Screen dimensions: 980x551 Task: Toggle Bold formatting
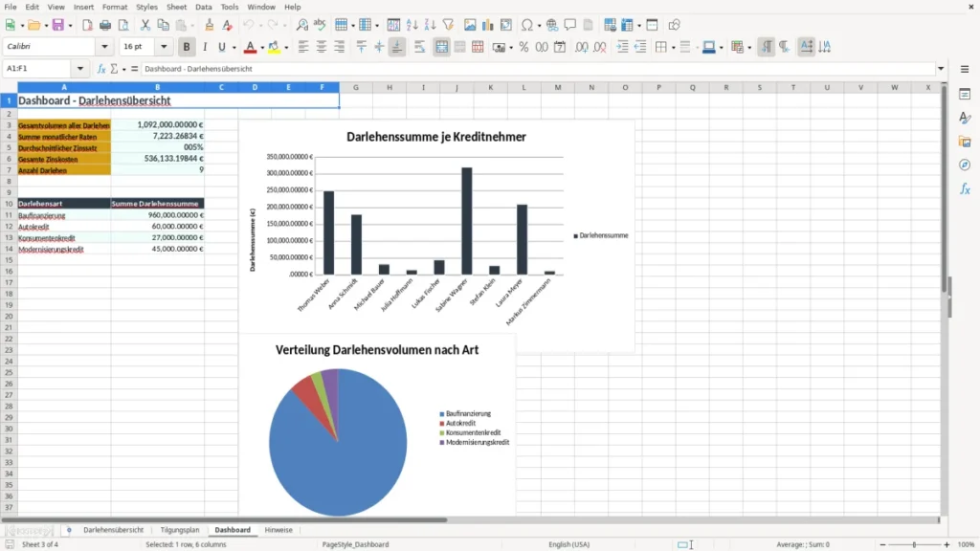[x=187, y=47]
